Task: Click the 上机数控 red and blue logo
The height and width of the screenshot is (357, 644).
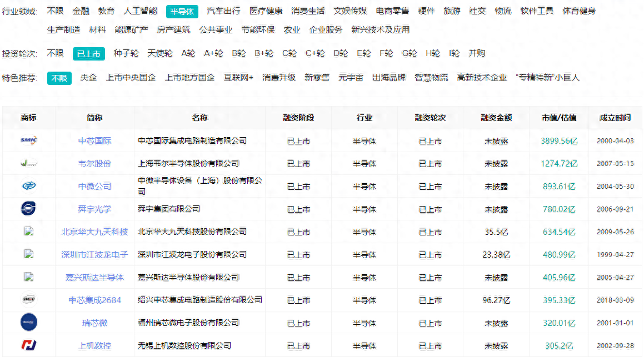Action: [29, 345]
